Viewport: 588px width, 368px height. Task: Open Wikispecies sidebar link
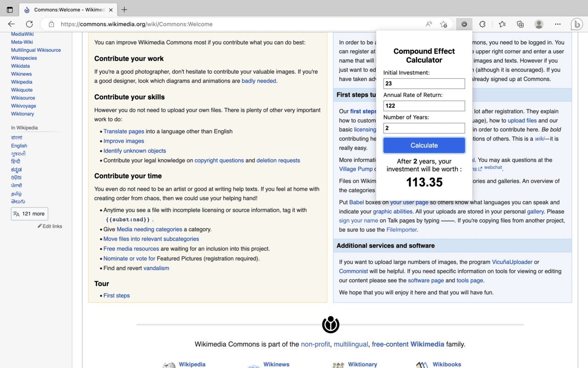24,58
